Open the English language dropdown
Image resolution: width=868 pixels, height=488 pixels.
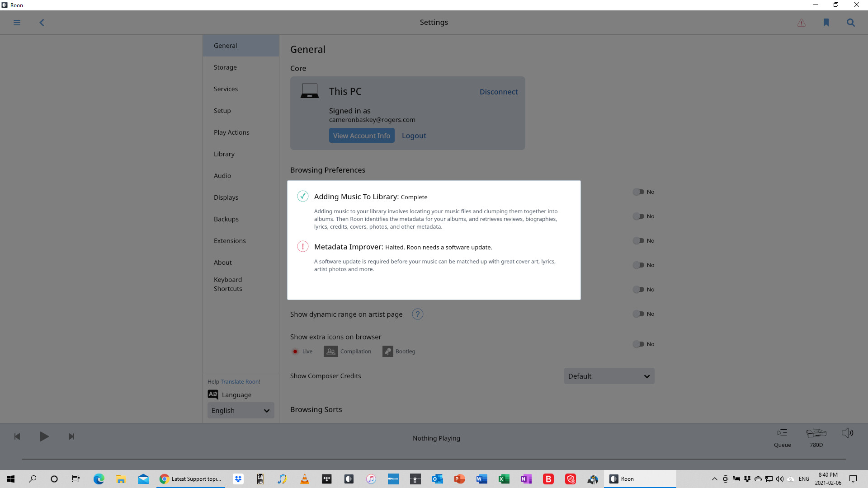(x=241, y=410)
